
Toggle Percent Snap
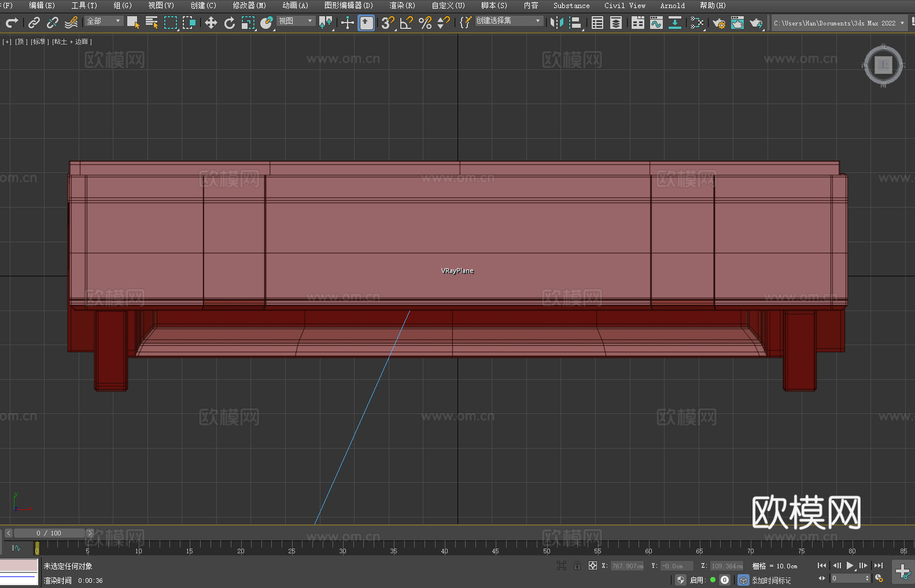425,23
